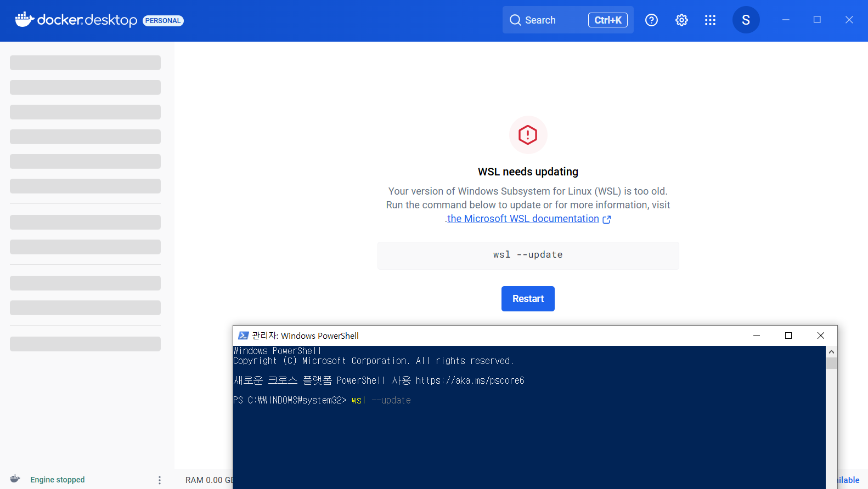Click the WSL needs updating heading
The width and height of the screenshot is (868, 489).
point(528,172)
